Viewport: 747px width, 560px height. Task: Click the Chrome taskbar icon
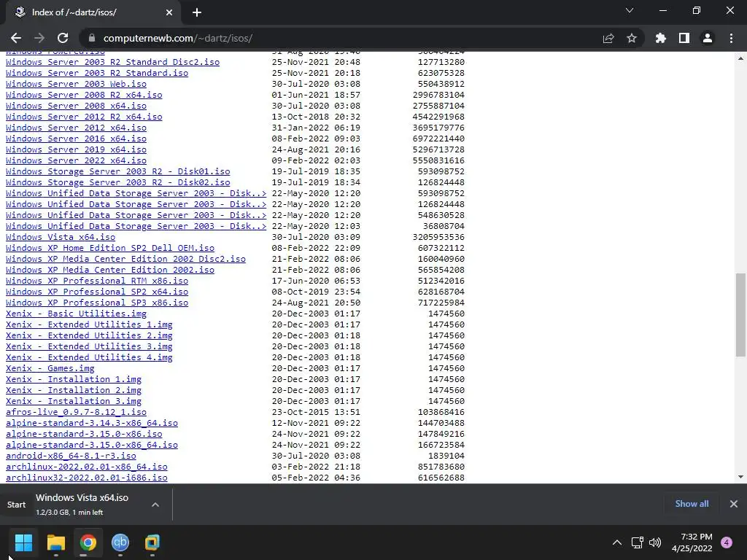[x=88, y=542]
